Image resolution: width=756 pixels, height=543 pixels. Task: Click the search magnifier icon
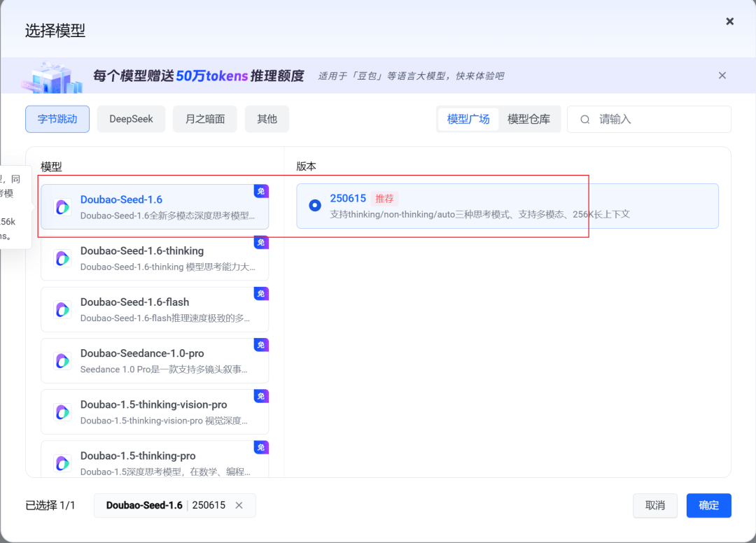coord(584,120)
